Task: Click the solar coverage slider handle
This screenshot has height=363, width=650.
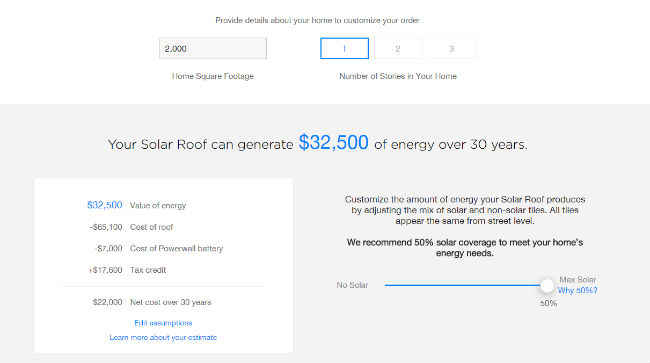Action: [x=547, y=285]
